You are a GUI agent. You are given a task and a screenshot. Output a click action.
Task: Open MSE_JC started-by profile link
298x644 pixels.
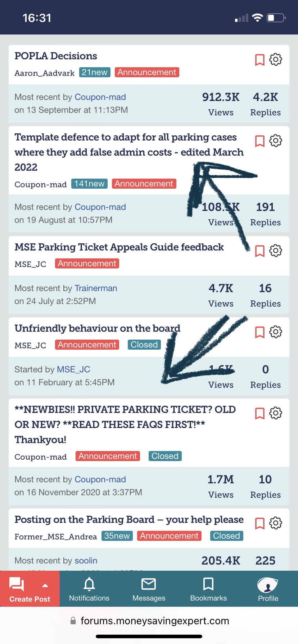[x=73, y=369]
